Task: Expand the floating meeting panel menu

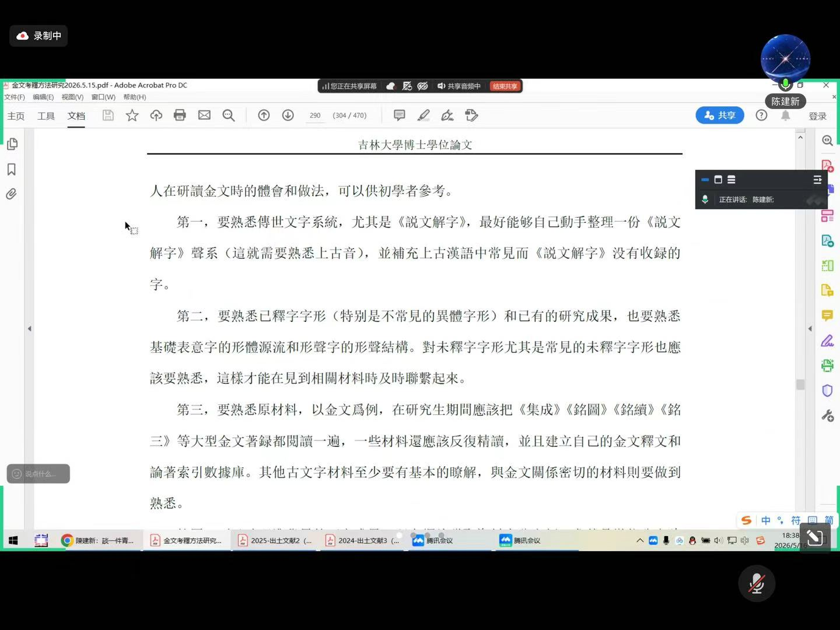Action: (x=817, y=180)
